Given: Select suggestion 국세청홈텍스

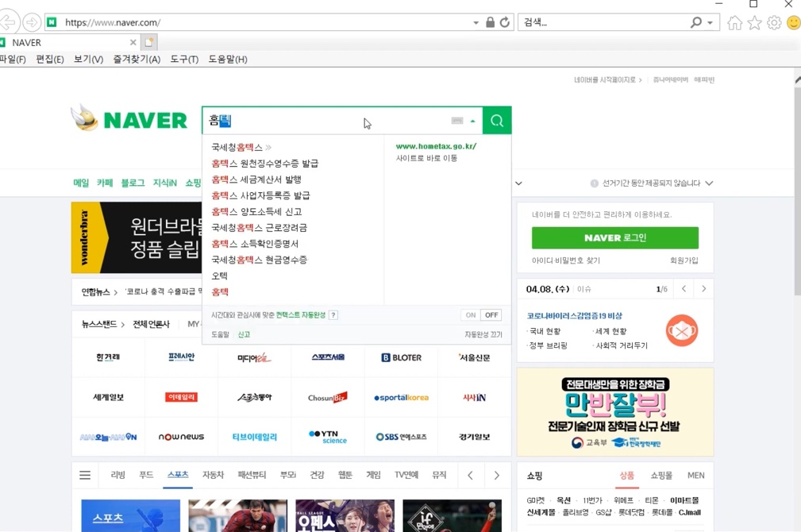Looking at the screenshot, I should pyautogui.click(x=237, y=147).
